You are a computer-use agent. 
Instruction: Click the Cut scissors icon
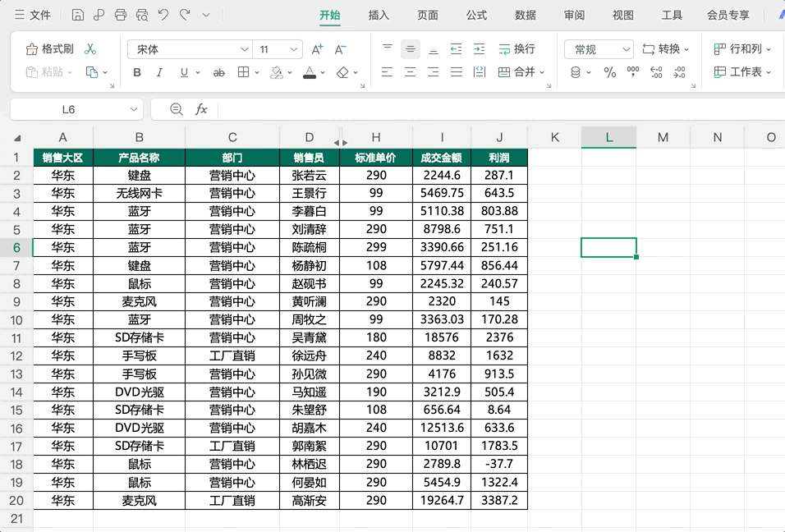[90, 49]
